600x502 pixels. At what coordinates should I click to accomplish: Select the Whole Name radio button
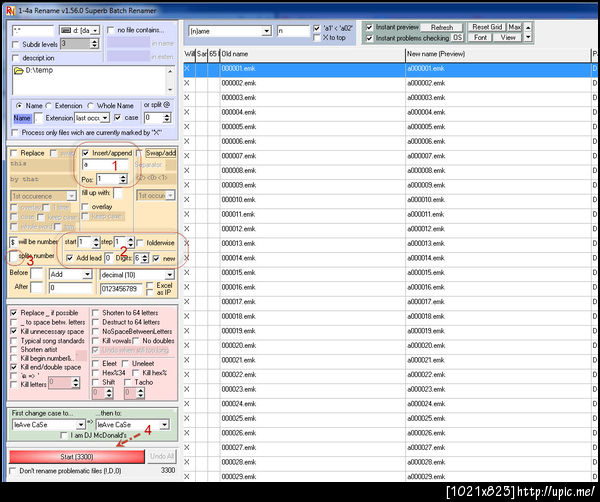tap(90, 106)
